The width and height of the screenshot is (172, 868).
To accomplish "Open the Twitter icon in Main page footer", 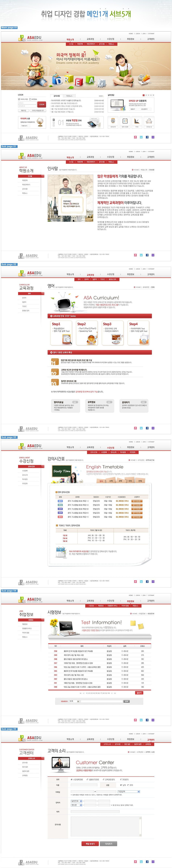I will (141, 137).
